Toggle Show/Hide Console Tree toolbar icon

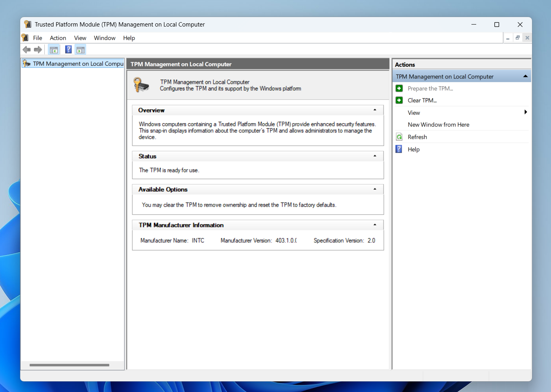coord(54,50)
